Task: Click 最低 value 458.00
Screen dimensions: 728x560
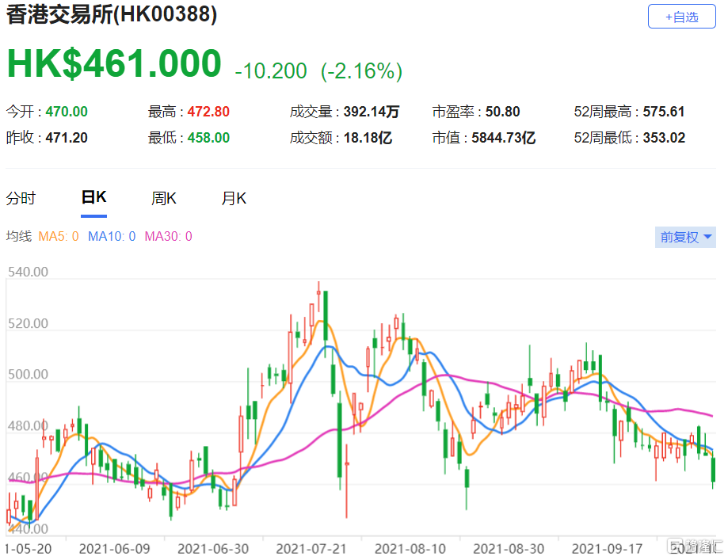Action: tap(208, 138)
